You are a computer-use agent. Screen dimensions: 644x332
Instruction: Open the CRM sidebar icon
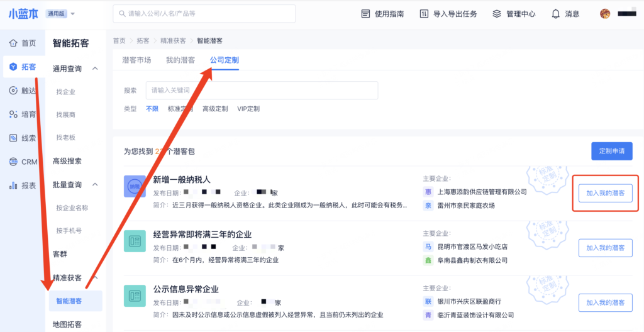tap(13, 162)
